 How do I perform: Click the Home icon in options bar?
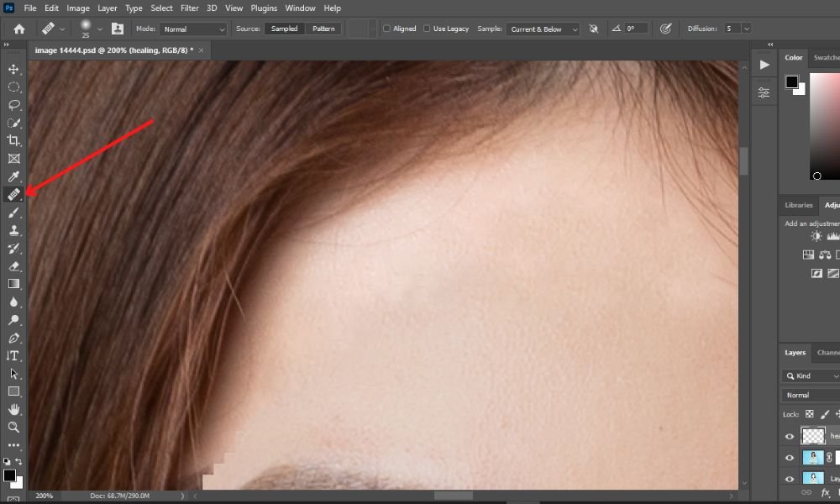(x=19, y=29)
